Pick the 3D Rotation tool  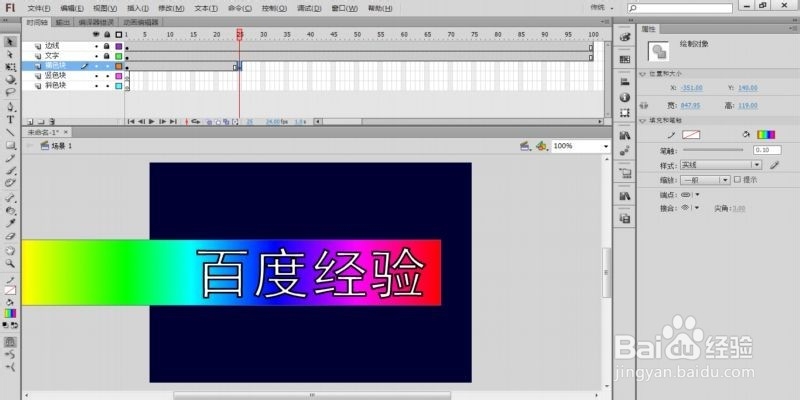click(x=10, y=80)
